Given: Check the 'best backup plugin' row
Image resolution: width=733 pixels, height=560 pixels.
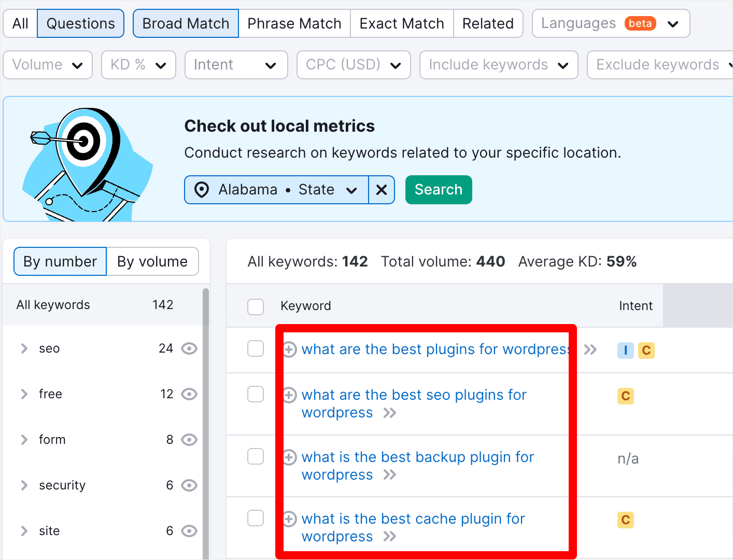Looking at the screenshot, I should tap(256, 456).
